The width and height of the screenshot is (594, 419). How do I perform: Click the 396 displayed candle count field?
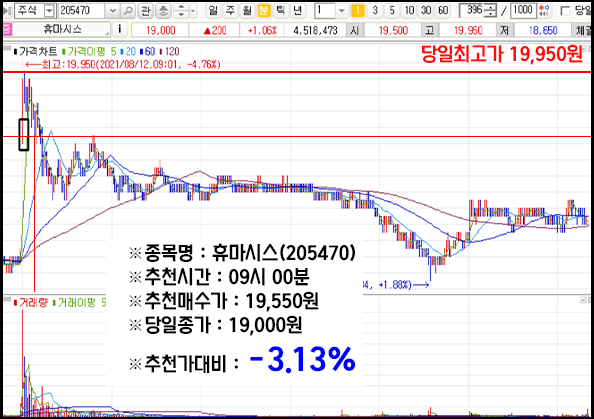[472, 10]
